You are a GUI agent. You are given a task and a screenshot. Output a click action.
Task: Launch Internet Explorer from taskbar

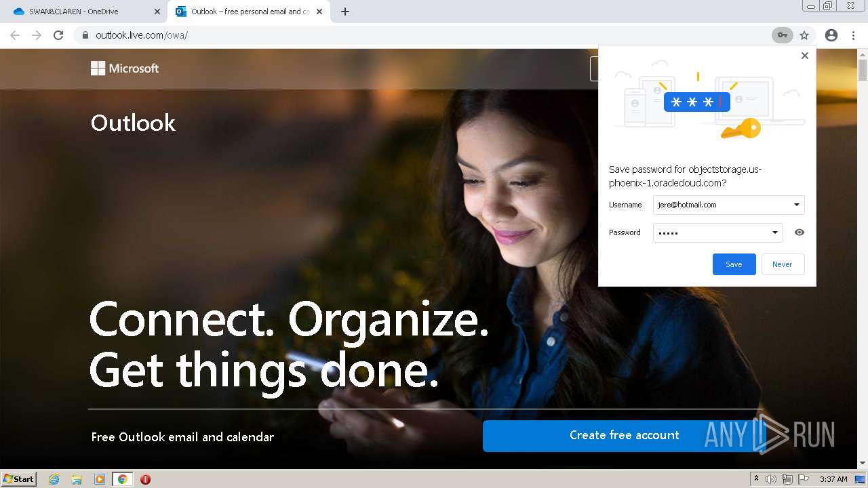click(54, 479)
